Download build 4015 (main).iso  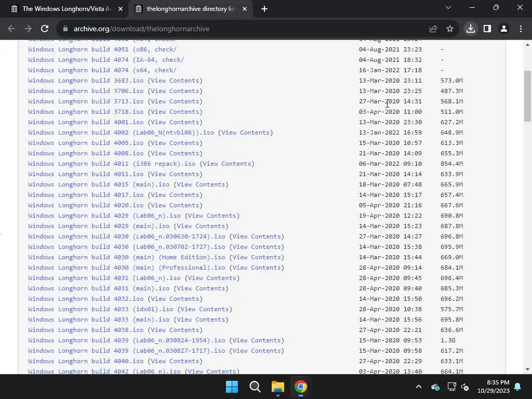(99, 184)
